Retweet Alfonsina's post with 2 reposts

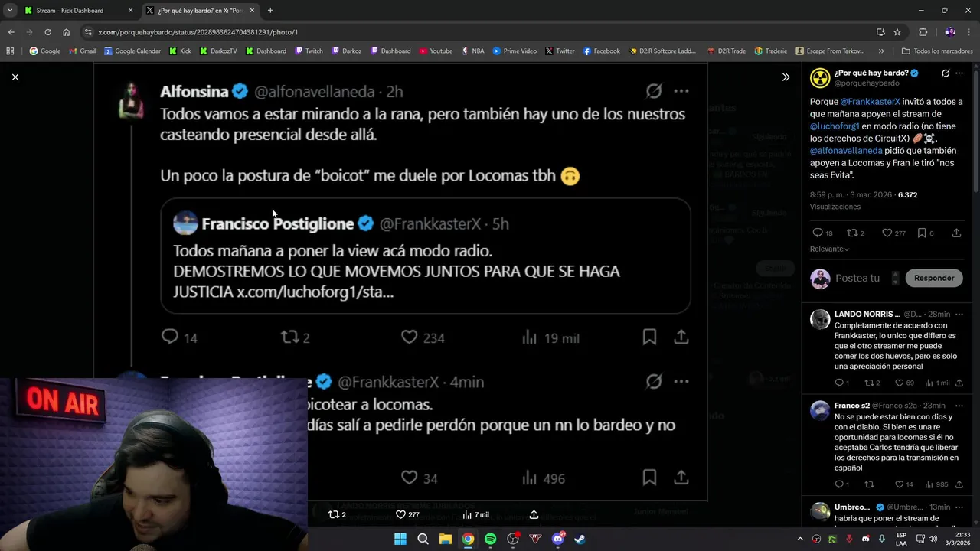(x=295, y=337)
